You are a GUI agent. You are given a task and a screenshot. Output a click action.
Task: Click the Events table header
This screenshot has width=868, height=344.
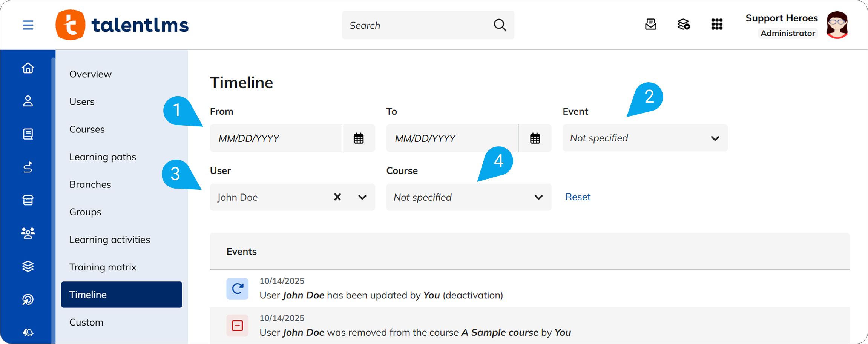pyautogui.click(x=530, y=252)
